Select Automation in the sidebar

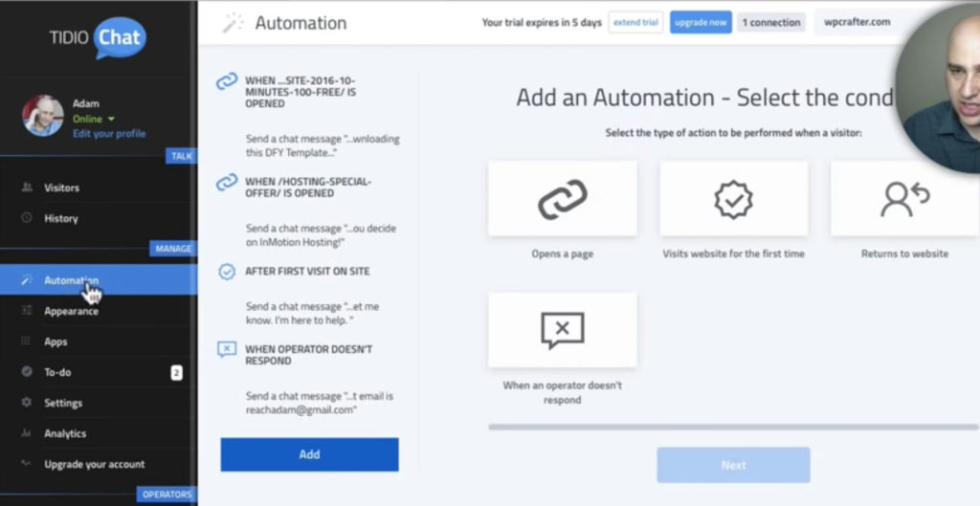tap(99, 280)
